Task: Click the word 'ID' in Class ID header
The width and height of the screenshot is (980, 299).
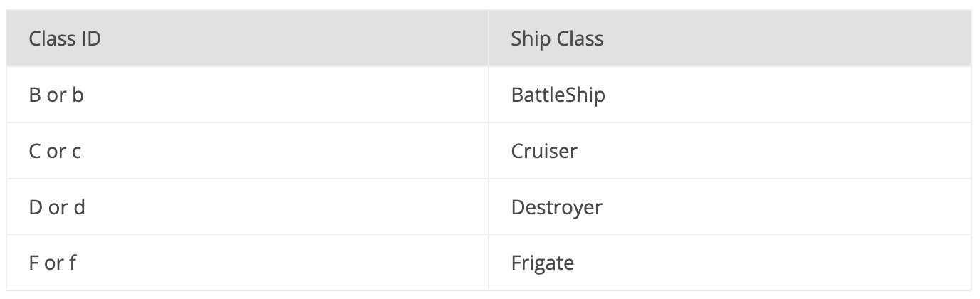Action: [90, 38]
